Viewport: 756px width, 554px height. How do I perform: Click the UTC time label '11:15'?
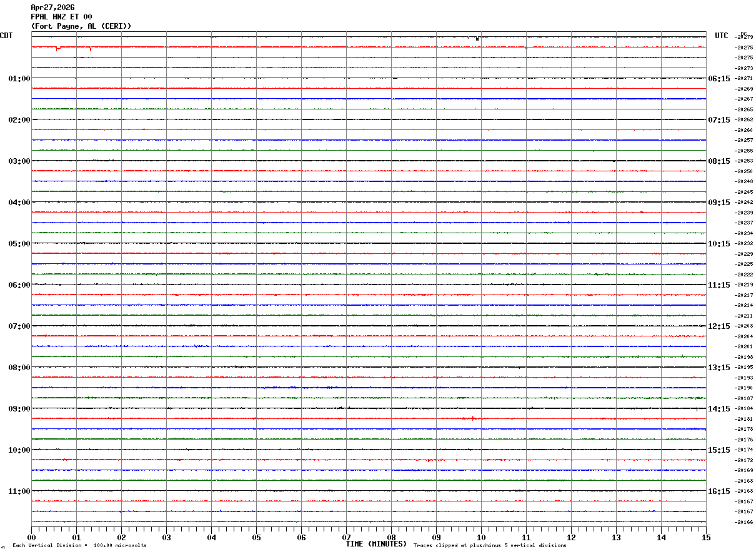click(x=719, y=285)
